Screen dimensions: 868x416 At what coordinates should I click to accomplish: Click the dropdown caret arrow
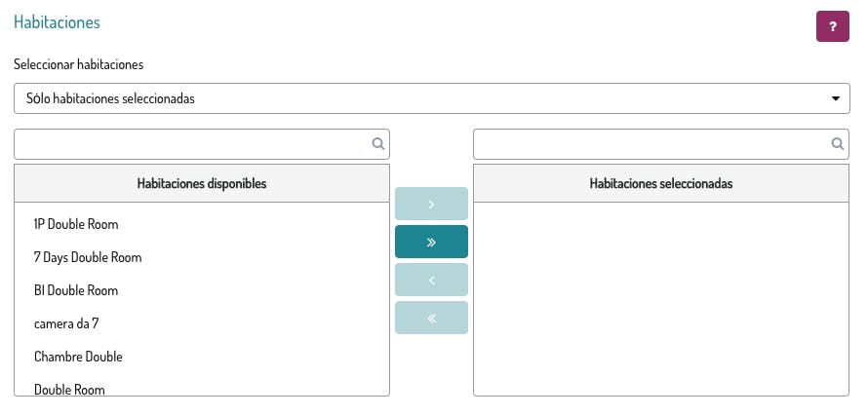[835, 98]
